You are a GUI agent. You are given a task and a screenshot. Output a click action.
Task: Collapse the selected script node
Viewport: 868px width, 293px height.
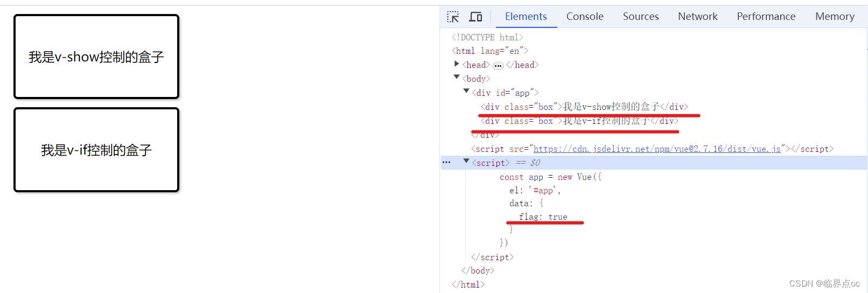tap(466, 162)
